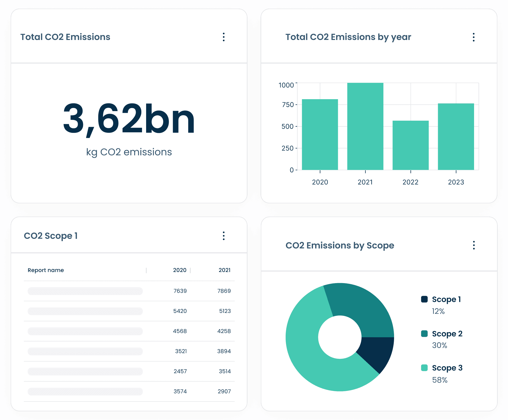Click the 750 y-axis label
This screenshot has height=420, width=508.
point(288,105)
